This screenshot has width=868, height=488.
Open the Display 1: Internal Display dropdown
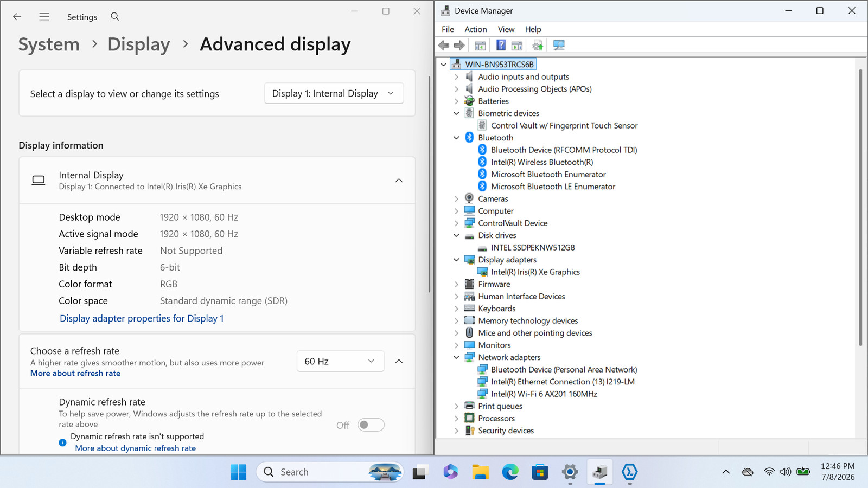click(x=334, y=93)
